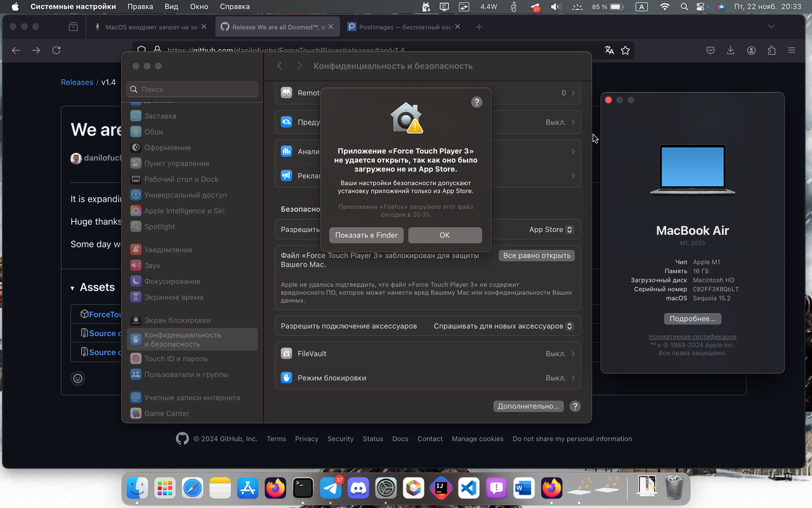This screenshot has width=812, height=508.
Task: Open Telegram from the Dock
Action: pyautogui.click(x=331, y=488)
